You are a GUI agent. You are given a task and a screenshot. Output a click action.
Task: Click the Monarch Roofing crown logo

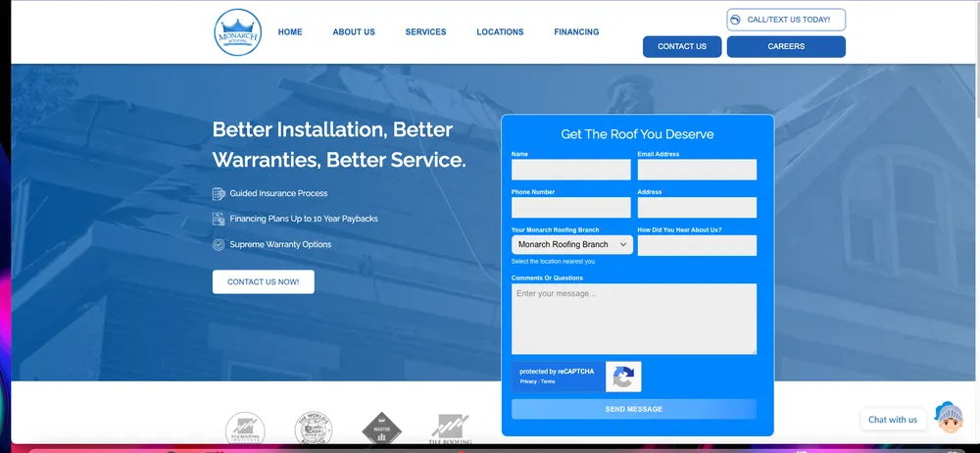click(x=238, y=32)
